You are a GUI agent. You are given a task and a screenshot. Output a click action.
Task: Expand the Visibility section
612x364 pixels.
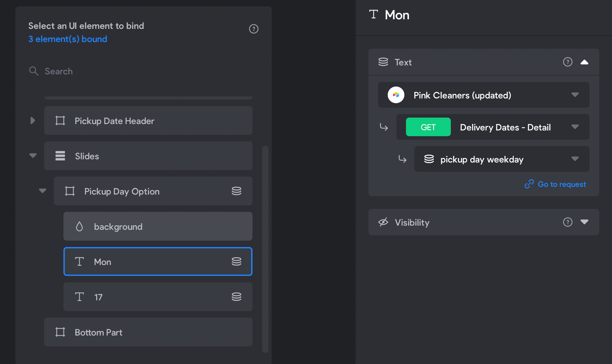click(x=584, y=222)
